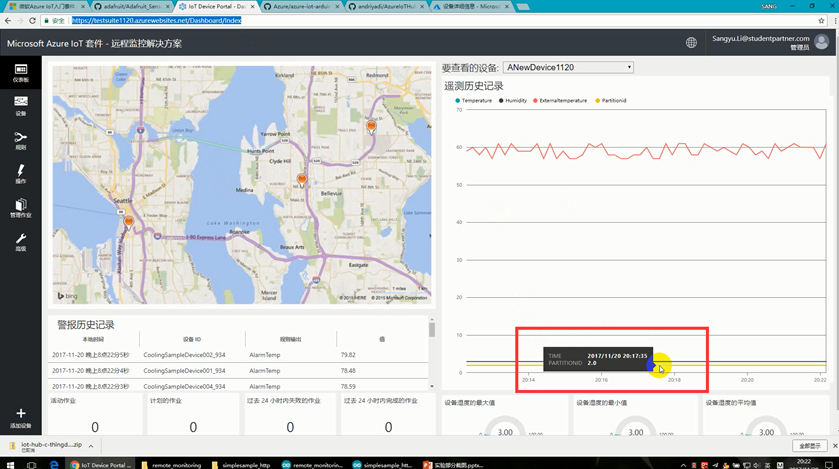The width and height of the screenshot is (839, 469).
Task: Open the Actions (操作) lightning icon
Action: pos(20,174)
